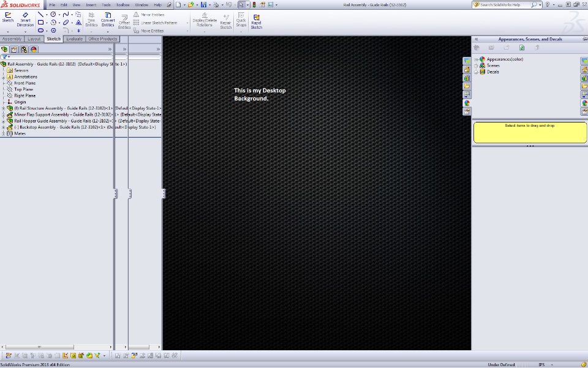Open the dropdown under Smart Dimension
Screen dimensions: 588x368
[x=25, y=32]
